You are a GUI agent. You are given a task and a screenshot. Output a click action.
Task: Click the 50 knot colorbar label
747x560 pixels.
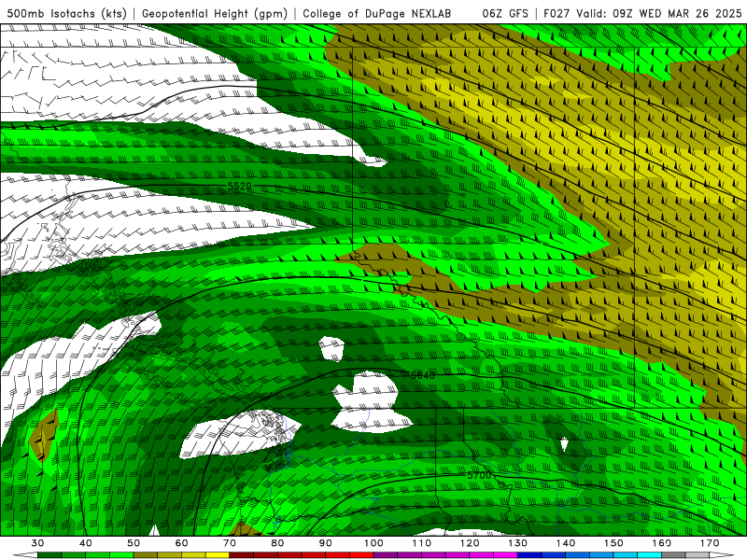(134, 543)
